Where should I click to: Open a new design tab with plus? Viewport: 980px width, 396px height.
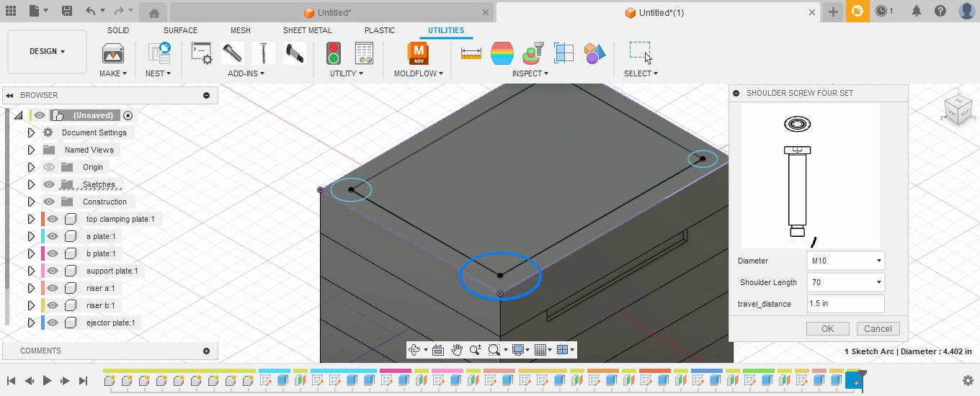(x=833, y=12)
